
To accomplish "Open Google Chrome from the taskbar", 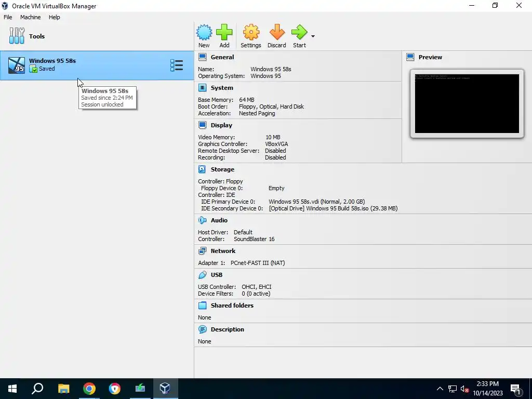I will (89, 389).
